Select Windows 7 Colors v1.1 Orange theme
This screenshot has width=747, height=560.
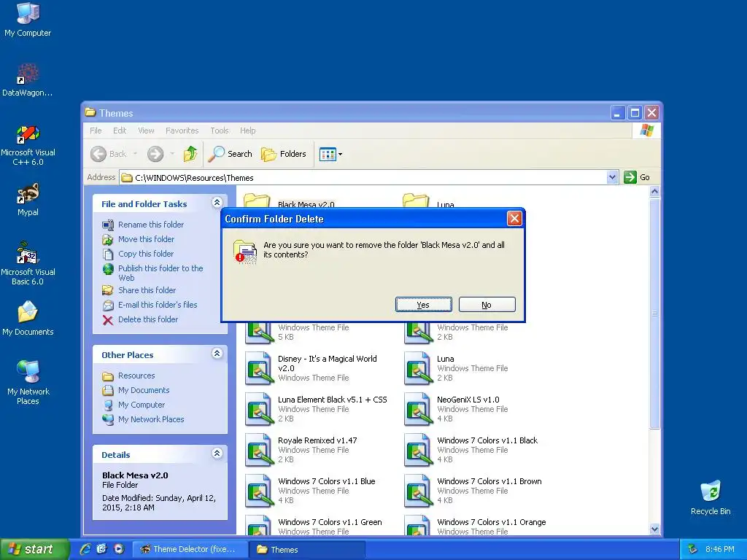coord(476,525)
